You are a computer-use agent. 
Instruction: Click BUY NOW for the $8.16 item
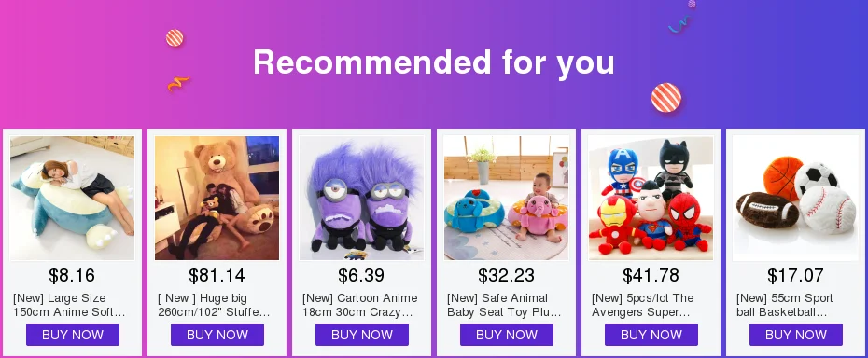tap(73, 335)
